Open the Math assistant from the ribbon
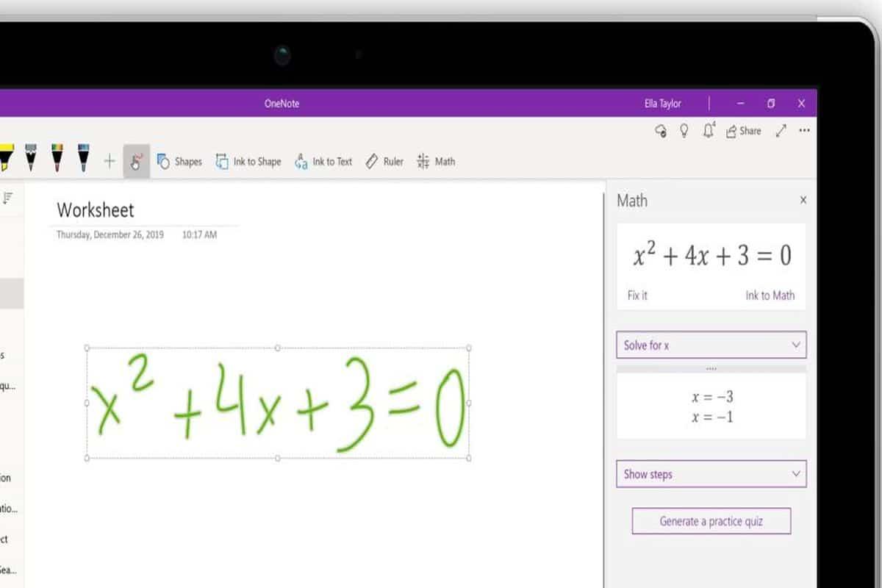882x588 pixels. 437,162
